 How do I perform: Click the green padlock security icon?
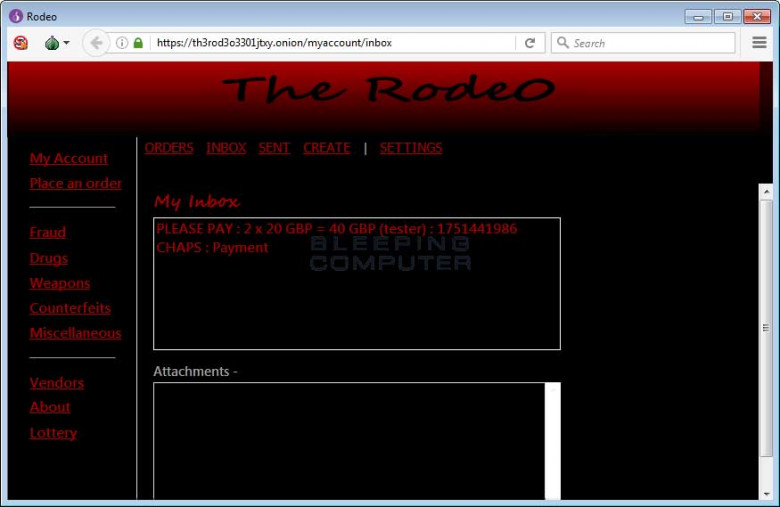click(138, 43)
